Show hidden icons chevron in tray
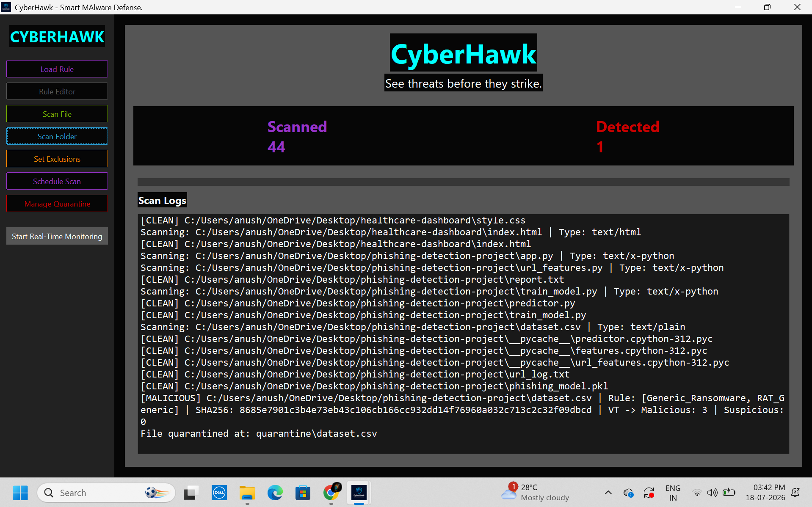 (608, 493)
